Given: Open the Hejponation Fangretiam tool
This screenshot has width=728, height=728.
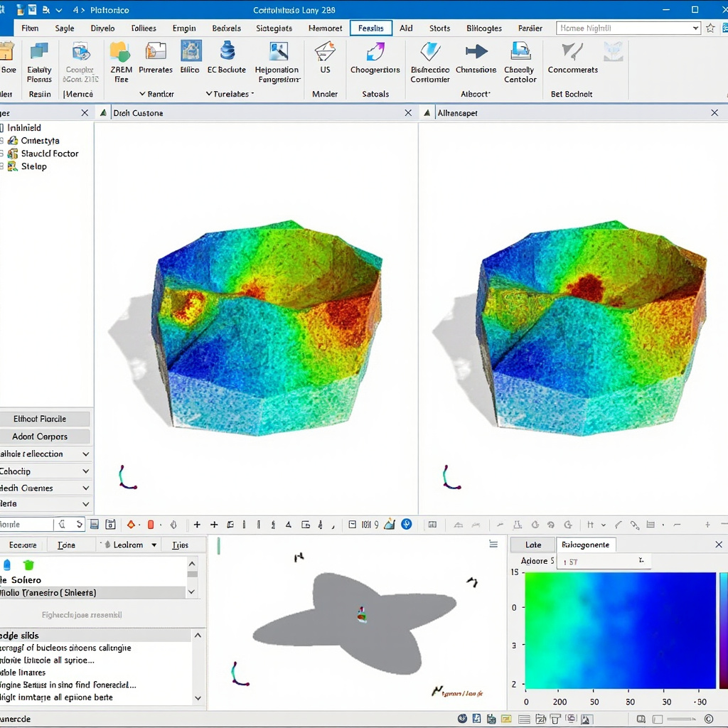Looking at the screenshot, I should tap(277, 52).
